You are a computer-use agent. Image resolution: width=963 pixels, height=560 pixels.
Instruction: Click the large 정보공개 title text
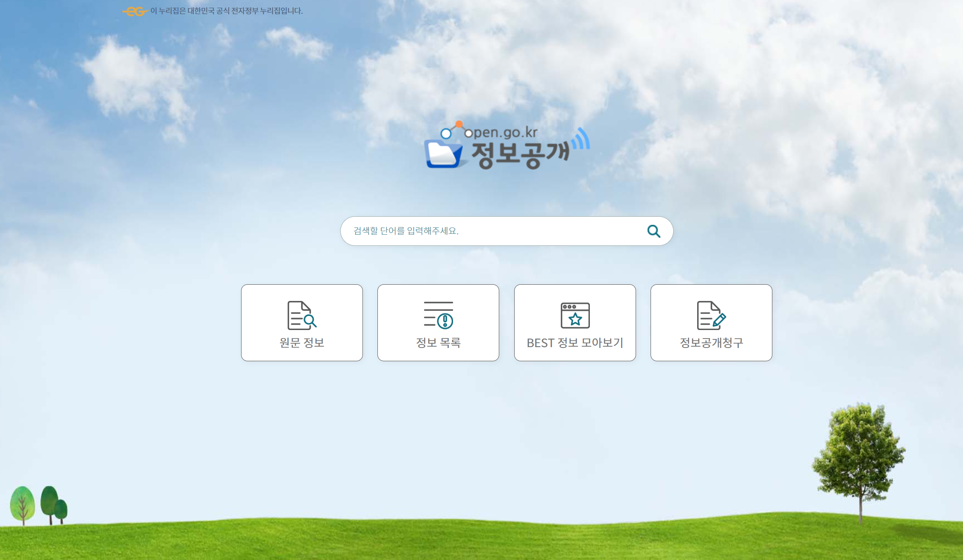[x=521, y=155]
